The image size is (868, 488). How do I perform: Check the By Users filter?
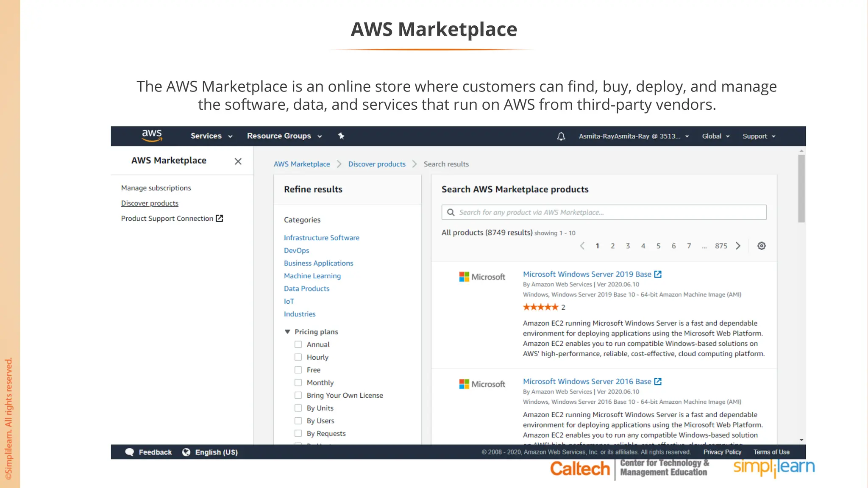point(298,421)
